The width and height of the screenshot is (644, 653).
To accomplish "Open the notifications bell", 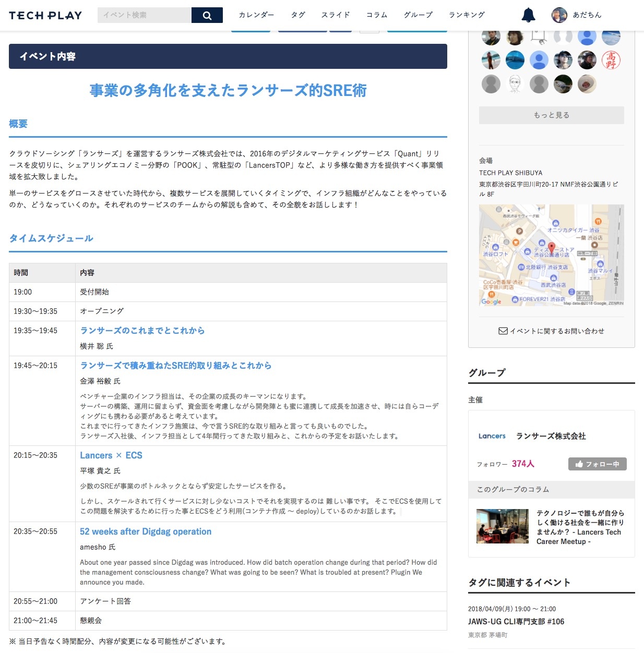I will tap(529, 15).
